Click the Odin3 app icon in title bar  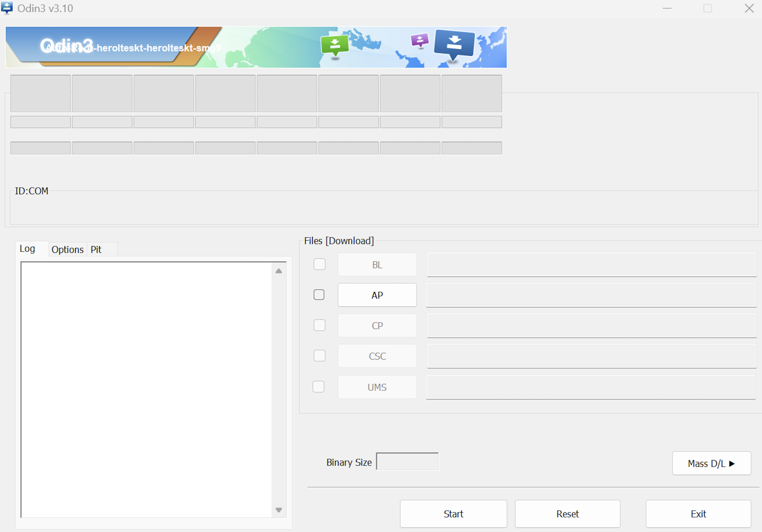coord(7,8)
